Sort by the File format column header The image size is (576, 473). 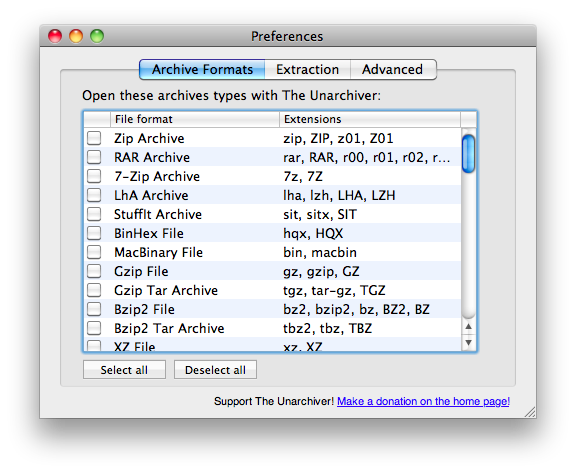(x=195, y=119)
